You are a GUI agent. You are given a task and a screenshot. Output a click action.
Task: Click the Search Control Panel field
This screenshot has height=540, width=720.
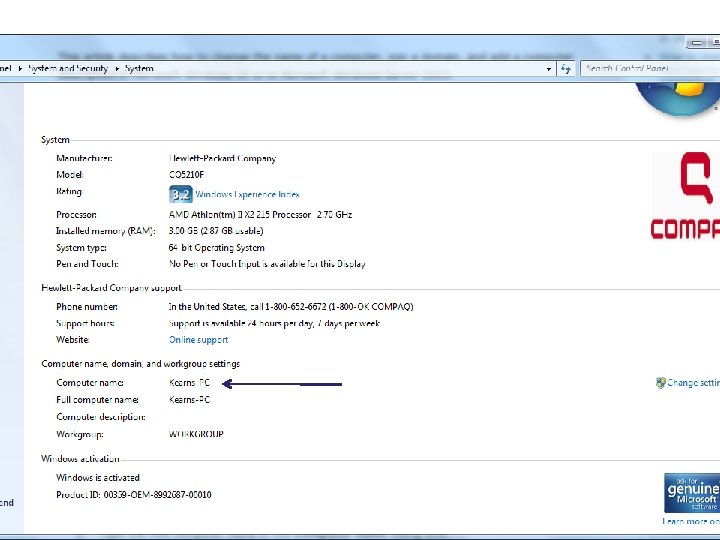tap(650, 68)
